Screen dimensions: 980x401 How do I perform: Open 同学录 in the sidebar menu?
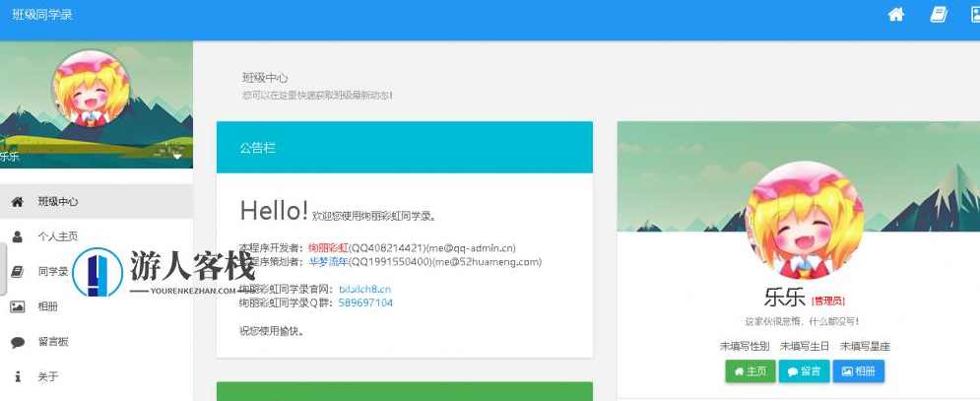[52, 272]
